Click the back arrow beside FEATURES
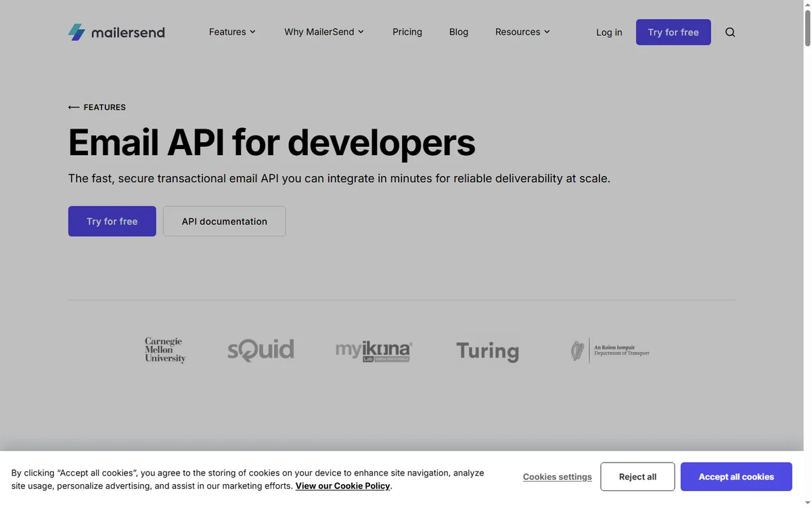This screenshot has width=812, height=508. tap(74, 107)
